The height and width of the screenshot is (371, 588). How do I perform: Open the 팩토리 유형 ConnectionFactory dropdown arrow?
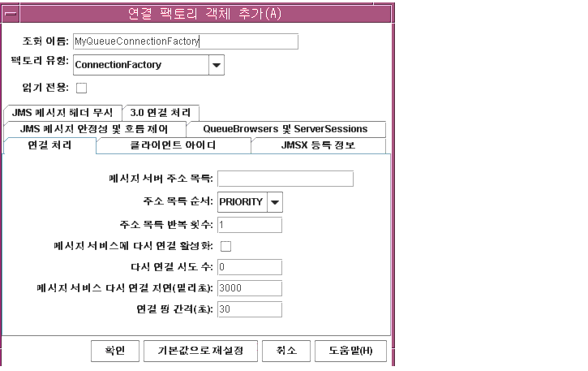217,65
